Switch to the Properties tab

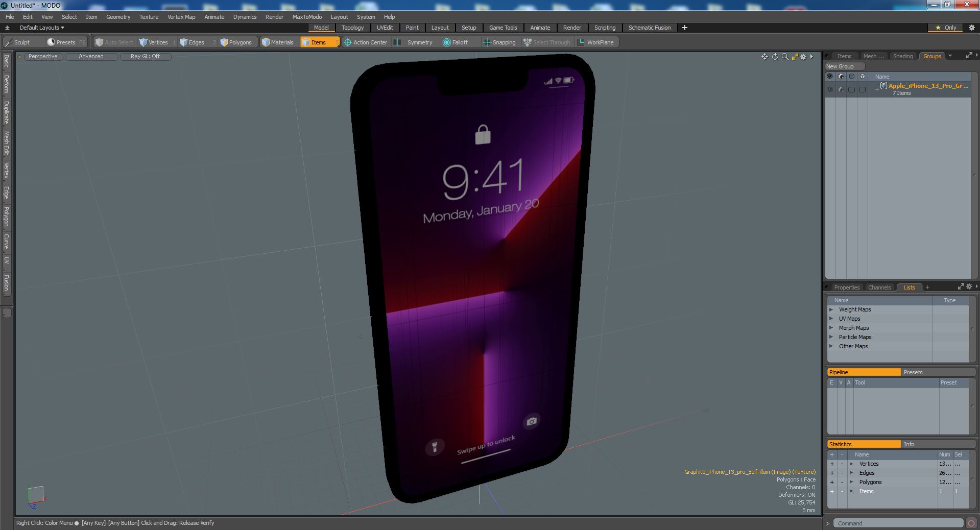point(846,287)
